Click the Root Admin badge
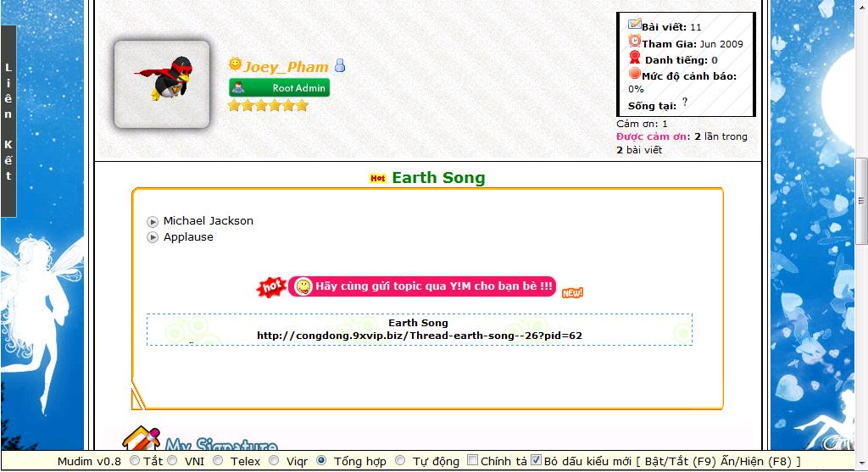Viewport: 868px width, 472px height. 279,87
